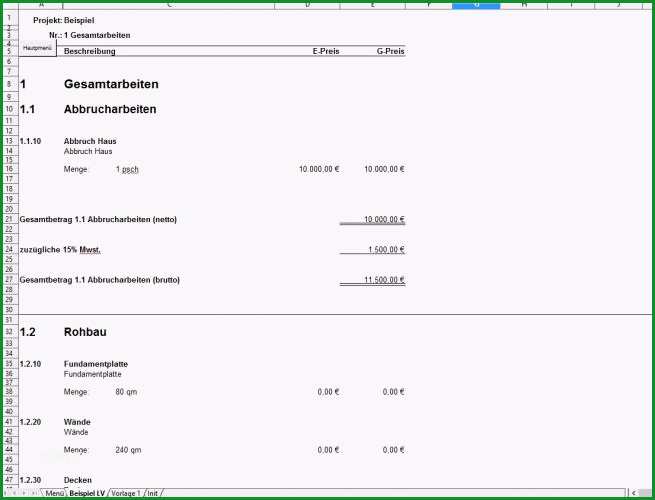Select row header 8

(9, 84)
